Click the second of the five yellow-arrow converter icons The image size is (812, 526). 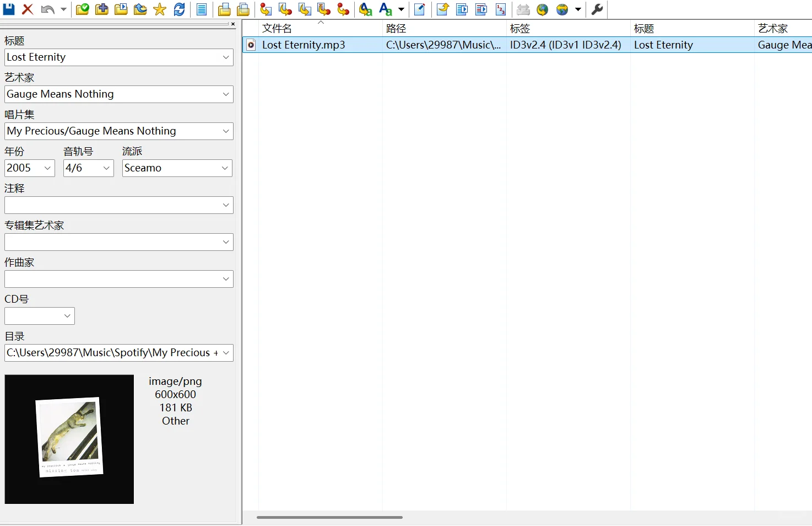(x=285, y=9)
